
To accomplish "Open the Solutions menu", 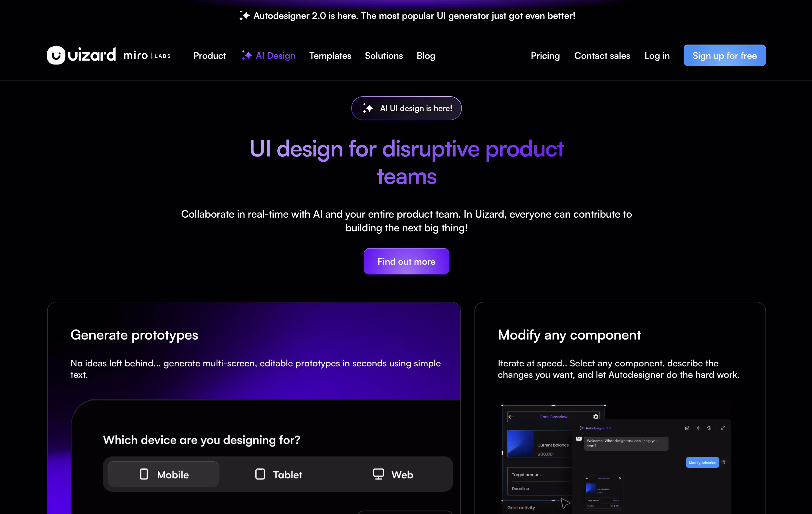I will pos(384,56).
